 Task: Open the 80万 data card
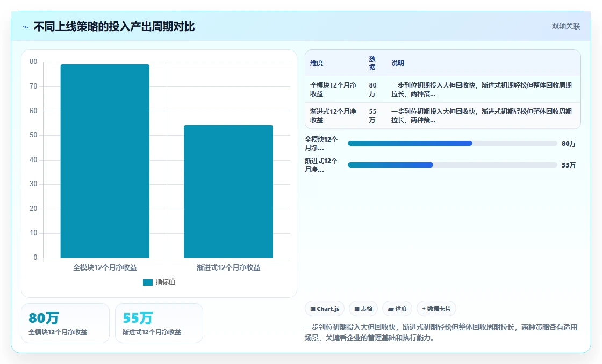[65, 323]
